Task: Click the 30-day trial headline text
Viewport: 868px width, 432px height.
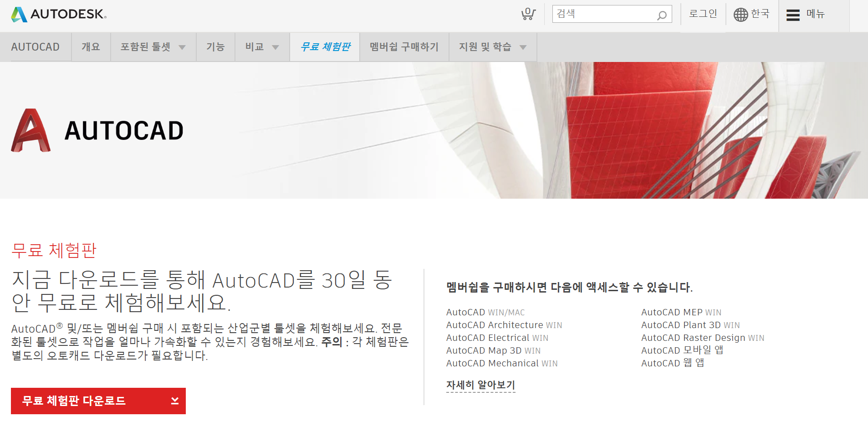Action: tap(202, 291)
